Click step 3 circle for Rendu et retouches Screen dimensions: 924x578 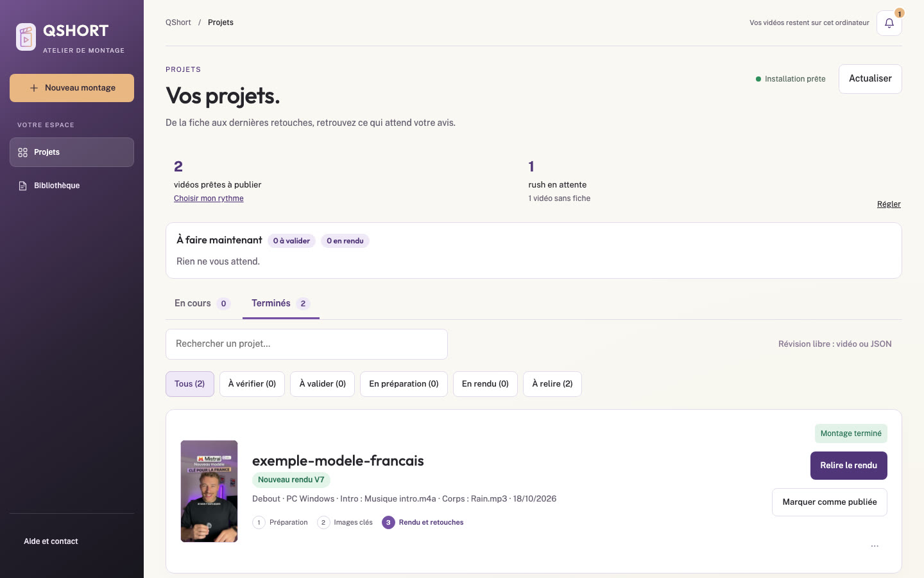click(x=388, y=523)
